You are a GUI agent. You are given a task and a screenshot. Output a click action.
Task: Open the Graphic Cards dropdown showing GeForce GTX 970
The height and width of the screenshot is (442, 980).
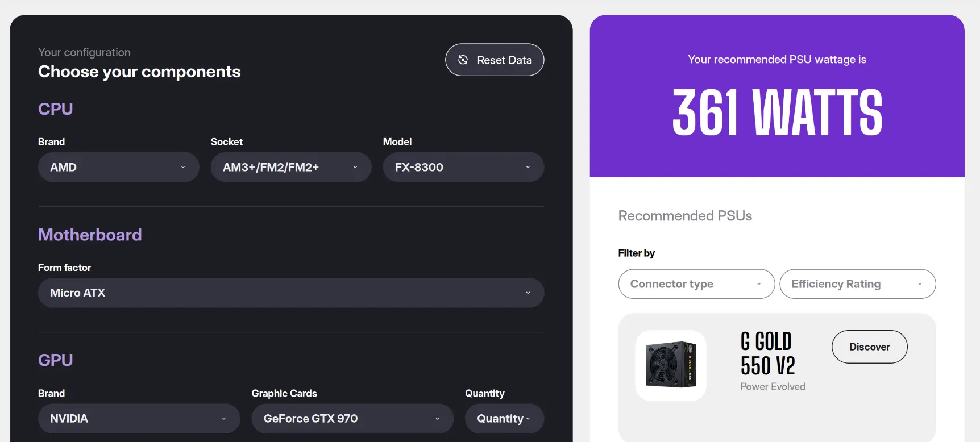352,419
